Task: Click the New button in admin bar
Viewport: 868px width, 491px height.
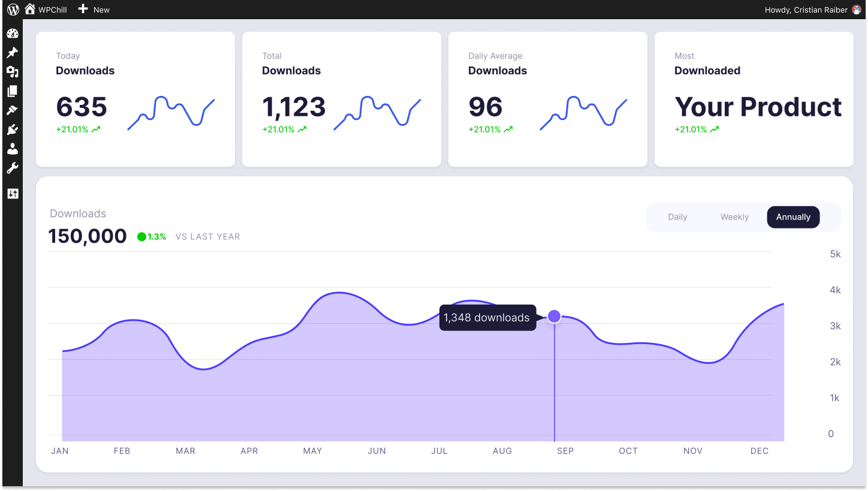Action: 94,10
